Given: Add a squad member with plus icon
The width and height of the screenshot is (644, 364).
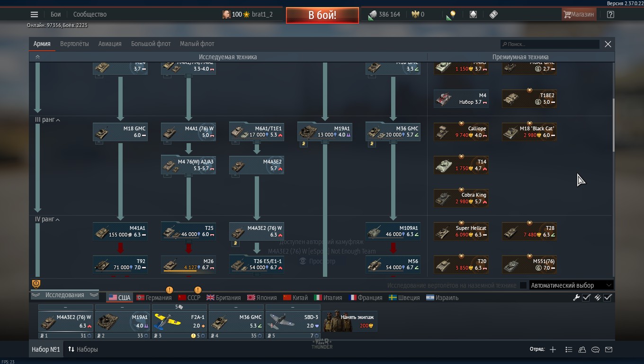Looking at the screenshot, I should 553,349.
